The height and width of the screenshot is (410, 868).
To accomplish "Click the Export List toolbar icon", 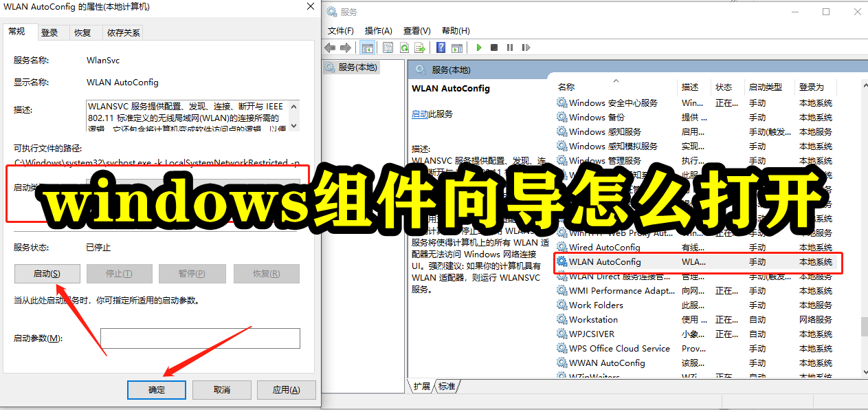I will coord(420,47).
